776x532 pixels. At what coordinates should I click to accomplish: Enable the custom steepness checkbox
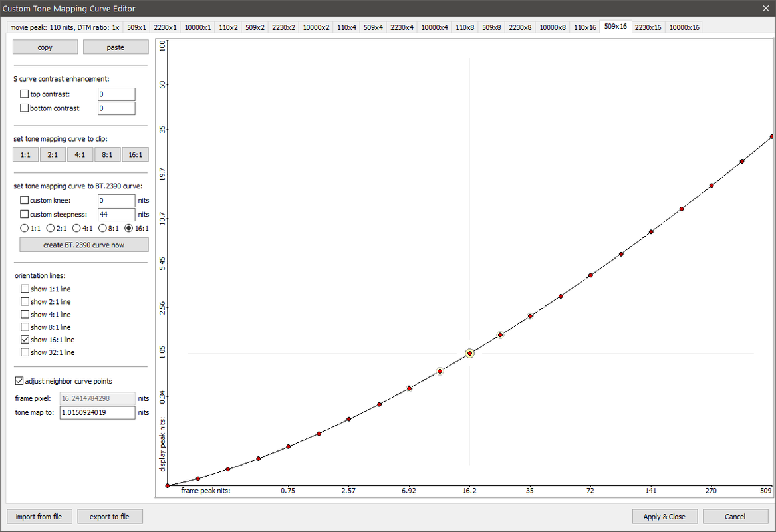pyautogui.click(x=24, y=214)
